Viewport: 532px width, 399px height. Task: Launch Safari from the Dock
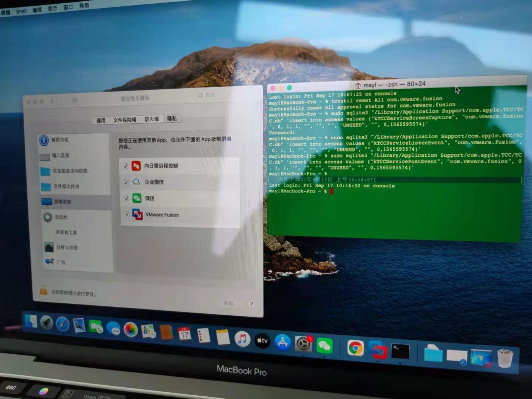(x=62, y=324)
